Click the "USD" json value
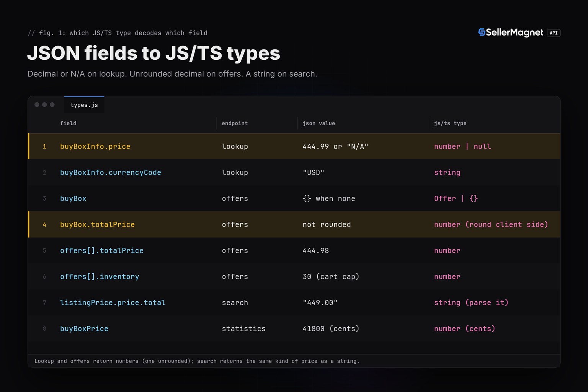This screenshot has width=588, height=392. (314, 173)
